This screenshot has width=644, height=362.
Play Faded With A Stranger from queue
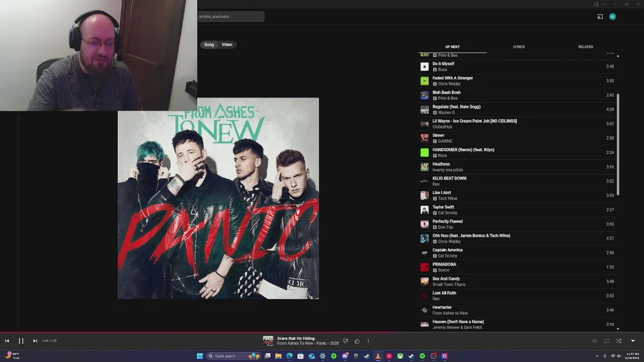[x=517, y=81]
